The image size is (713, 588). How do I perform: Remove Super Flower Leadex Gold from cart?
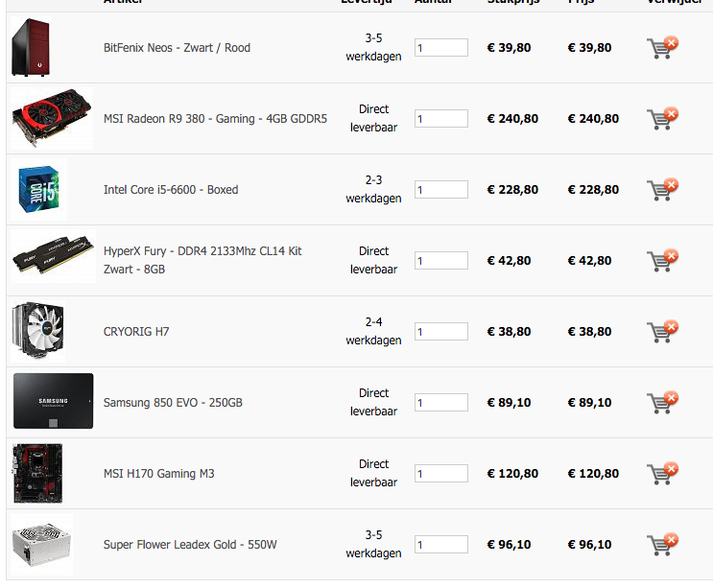tap(662, 544)
